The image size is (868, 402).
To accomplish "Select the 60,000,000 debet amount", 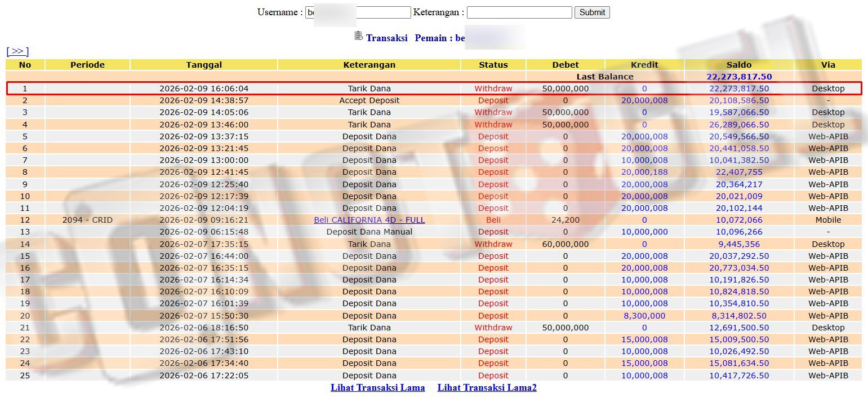I will 565,244.
